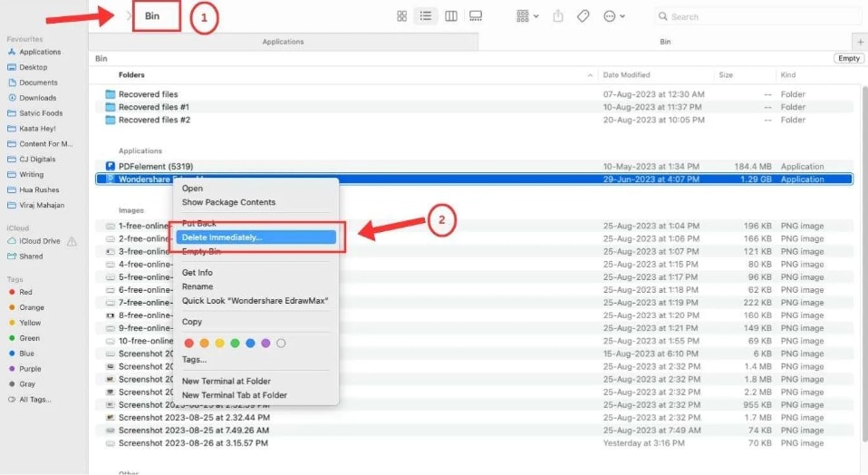
Task: Click the Search field
Action: (x=757, y=16)
